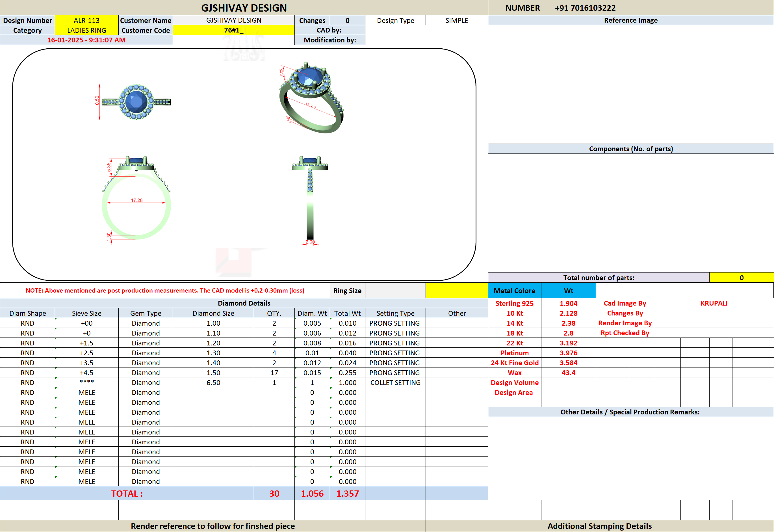The height and width of the screenshot is (532, 774).
Task: Click the Rpt Checked By label
Action: click(625, 333)
